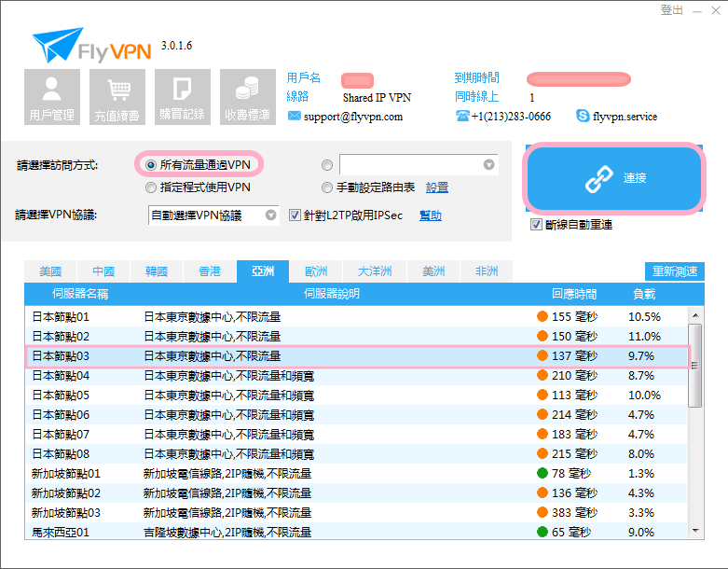
Task: Click the orange status dot for 日本節點07
Action: point(542,434)
